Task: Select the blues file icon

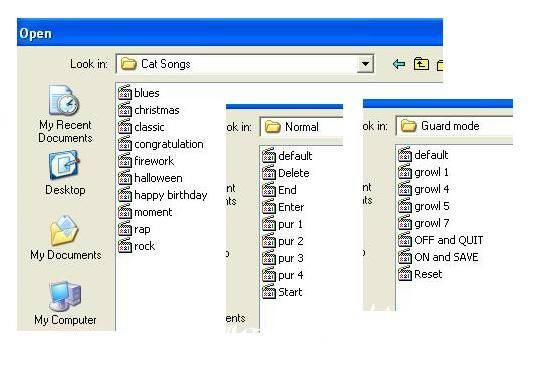Action: 125,93
